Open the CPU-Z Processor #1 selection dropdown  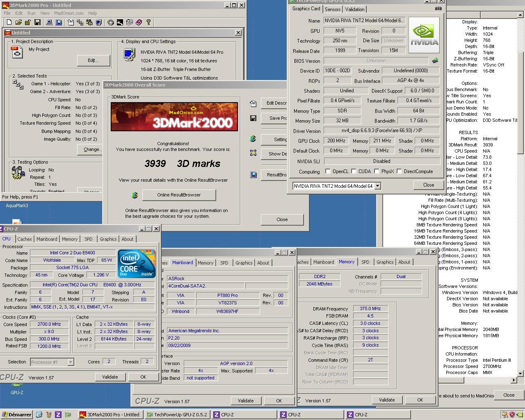pos(71,362)
